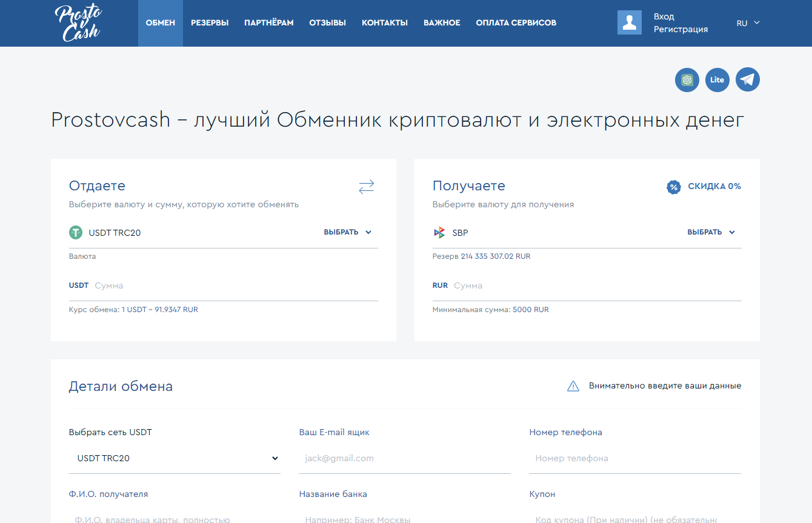
Task: Swap currencies with the arrows icon
Action: tap(367, 187)
